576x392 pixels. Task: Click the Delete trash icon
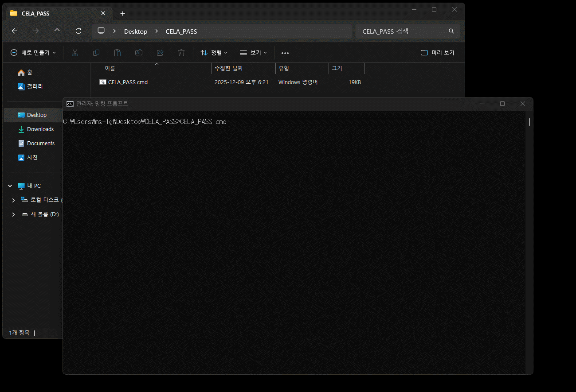click(181, 53)
